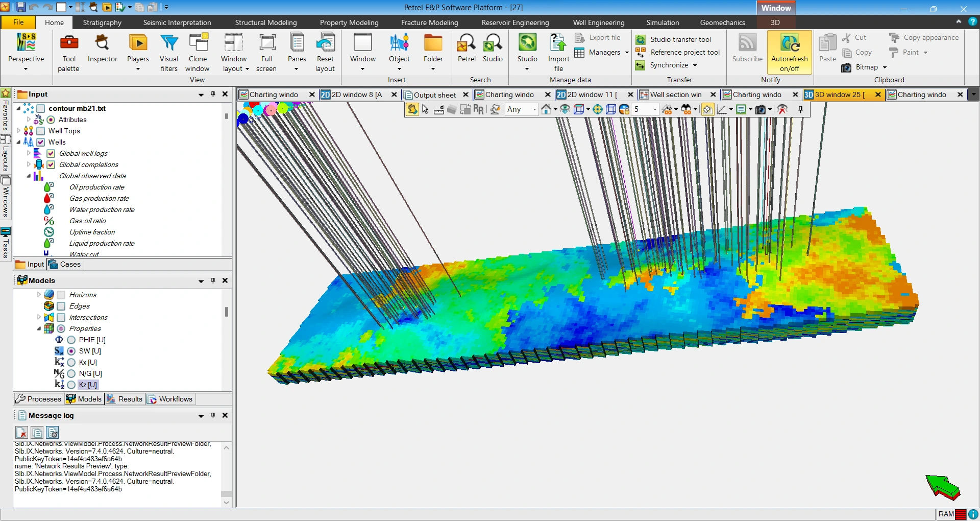
Task: Click the Message log vertical scrollbar
Action: (x=227, y=475)
